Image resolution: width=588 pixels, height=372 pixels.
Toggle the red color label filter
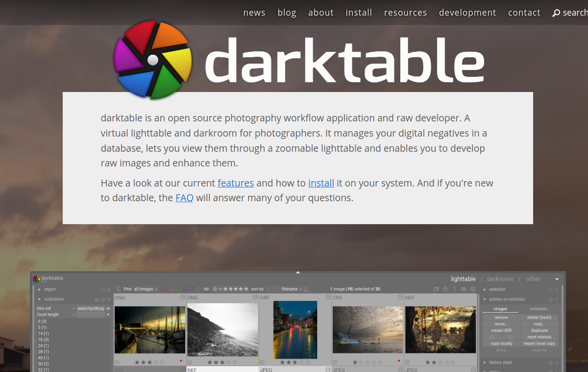point(164,289)
